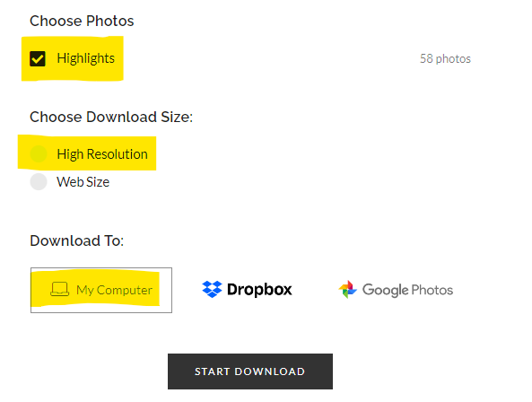This screenshot has height=402, width=532.
Task: Click the 58 photos count text
Action: click(445, 58)
